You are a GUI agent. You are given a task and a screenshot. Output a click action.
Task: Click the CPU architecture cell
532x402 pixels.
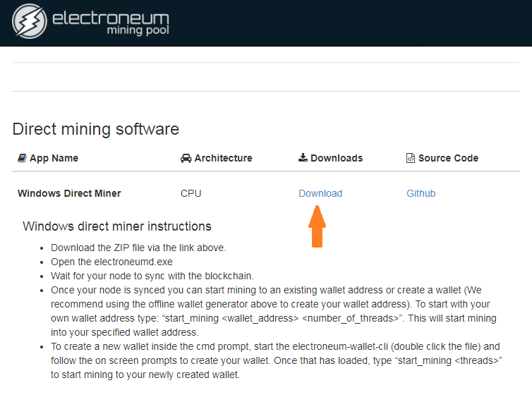point(191,193)
